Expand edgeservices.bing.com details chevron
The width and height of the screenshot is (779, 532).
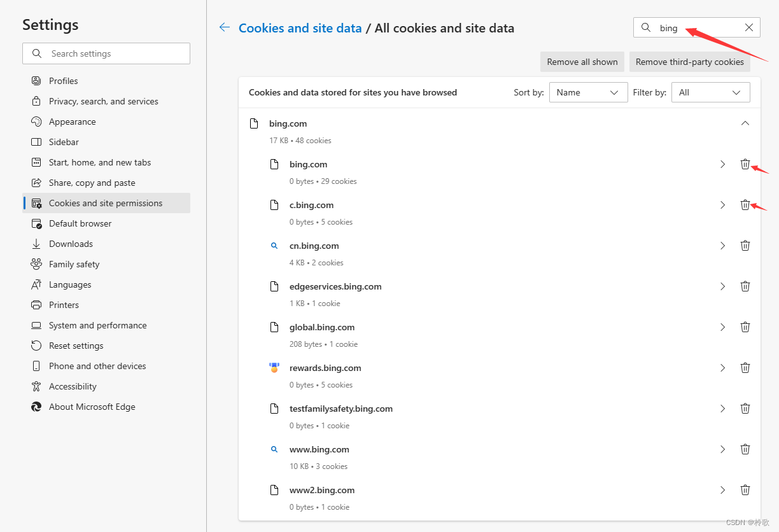[722, 286]
